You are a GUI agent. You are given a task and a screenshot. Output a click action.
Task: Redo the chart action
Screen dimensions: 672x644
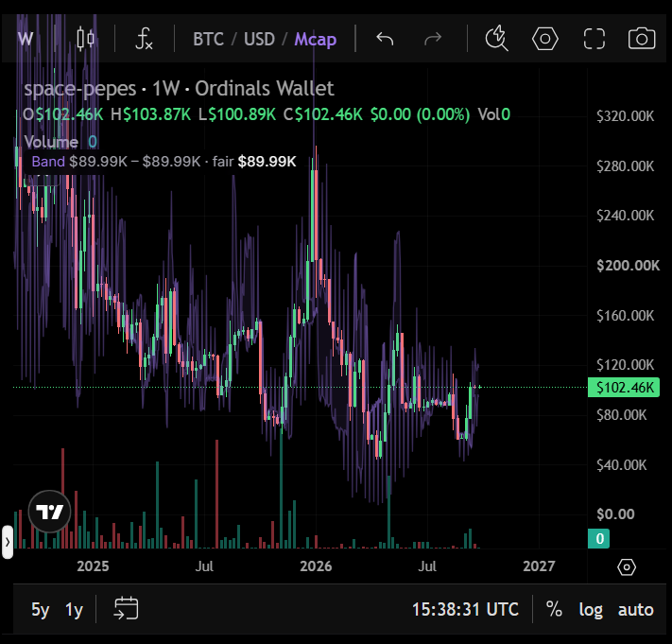pyautogui.click(x=433, y=39)
